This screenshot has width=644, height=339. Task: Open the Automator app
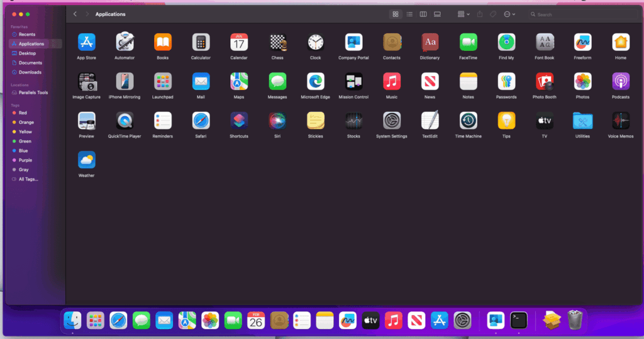[x=125, y=43]
